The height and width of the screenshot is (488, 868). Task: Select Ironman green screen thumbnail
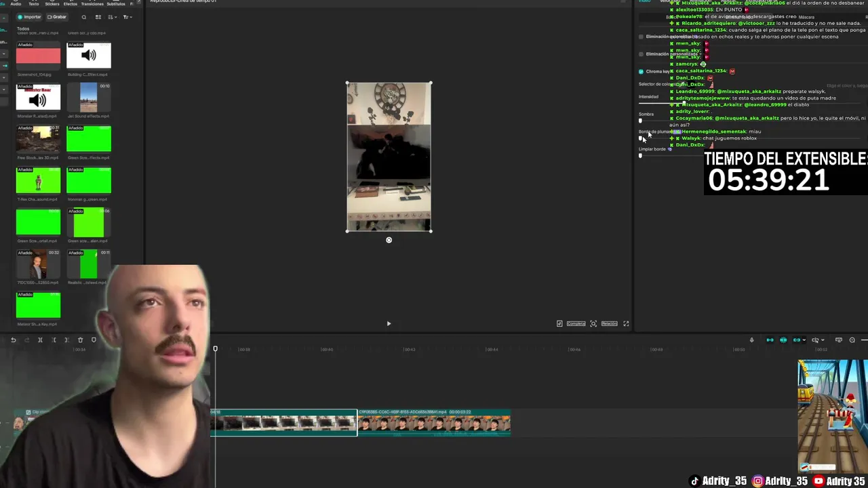point(89,181)
